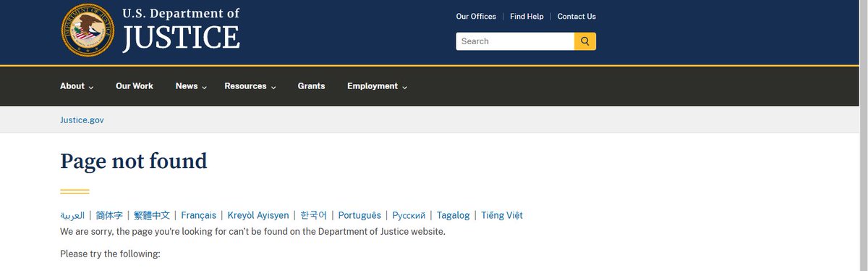Image resolution: width=868 pixels, height=271 pixels.
Task: Click the 'We are sorry' message text
Action: 253,232
